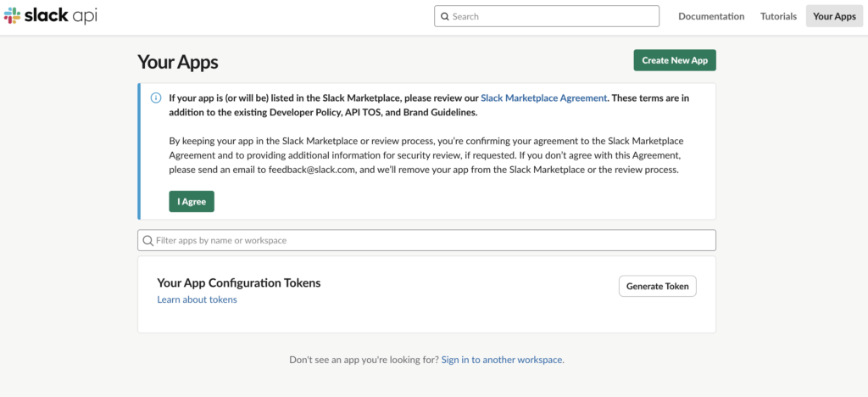Click the feedback@slack.com email address
868x397 pixels.
tap(314, 170)
